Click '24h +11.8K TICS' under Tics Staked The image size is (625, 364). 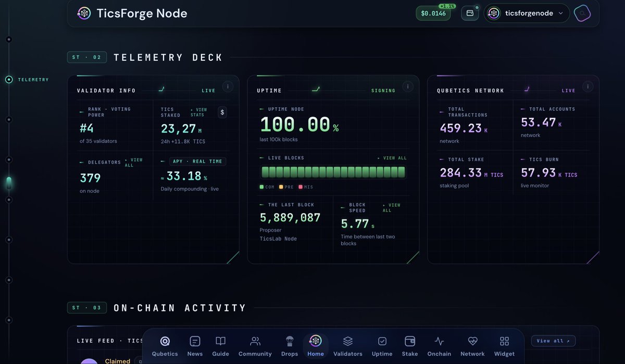[182, 141]
